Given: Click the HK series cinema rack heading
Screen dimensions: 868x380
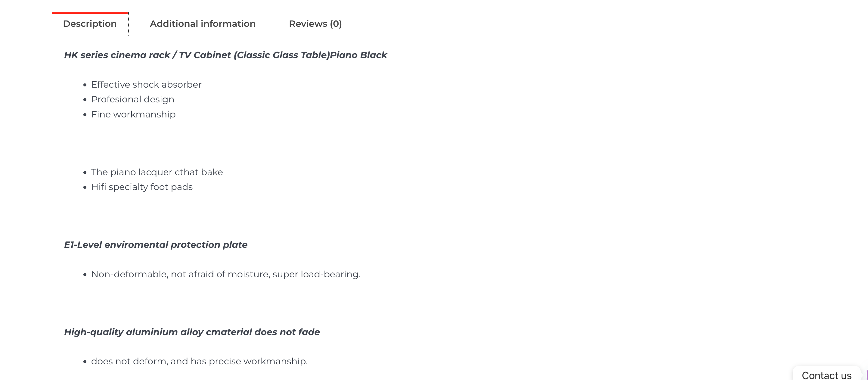Looking at the screenshot, I should 225,55.
